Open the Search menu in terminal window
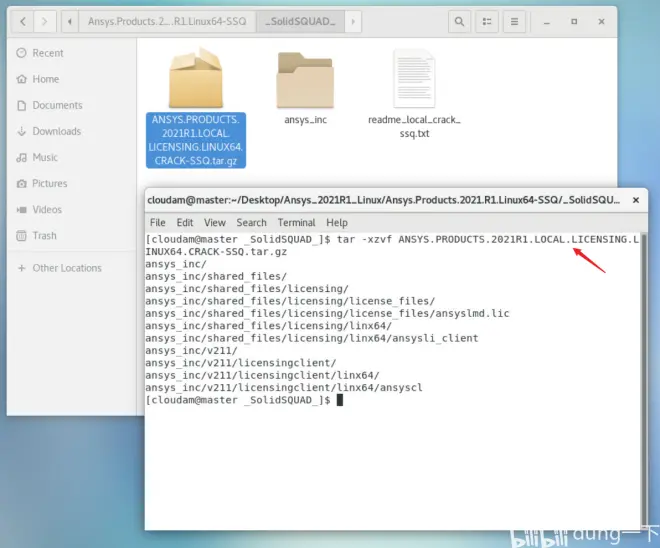 pos(251,223)
